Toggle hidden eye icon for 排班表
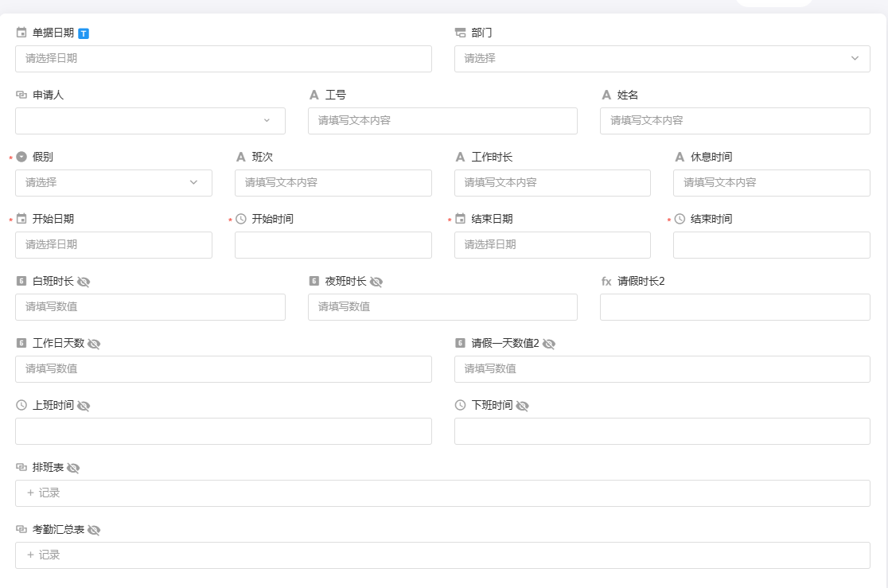The image size is (888, 588). pos(73,468)
